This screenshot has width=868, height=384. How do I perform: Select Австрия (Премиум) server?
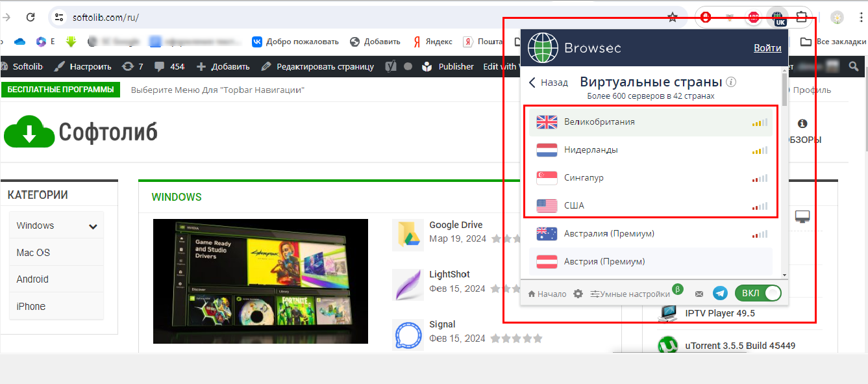[x=651, y=262]
